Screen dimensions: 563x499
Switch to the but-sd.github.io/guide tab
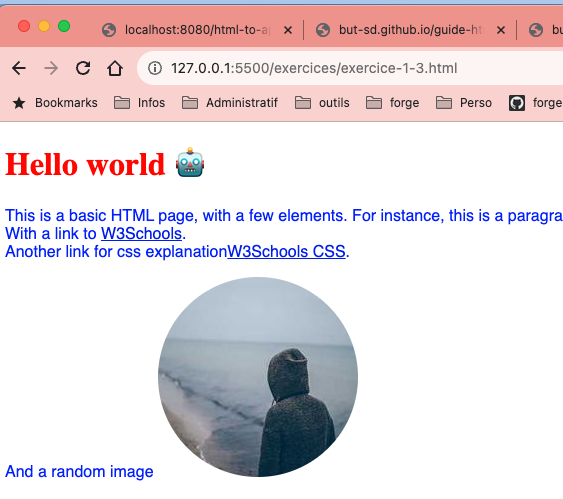(x=410, y=30)
